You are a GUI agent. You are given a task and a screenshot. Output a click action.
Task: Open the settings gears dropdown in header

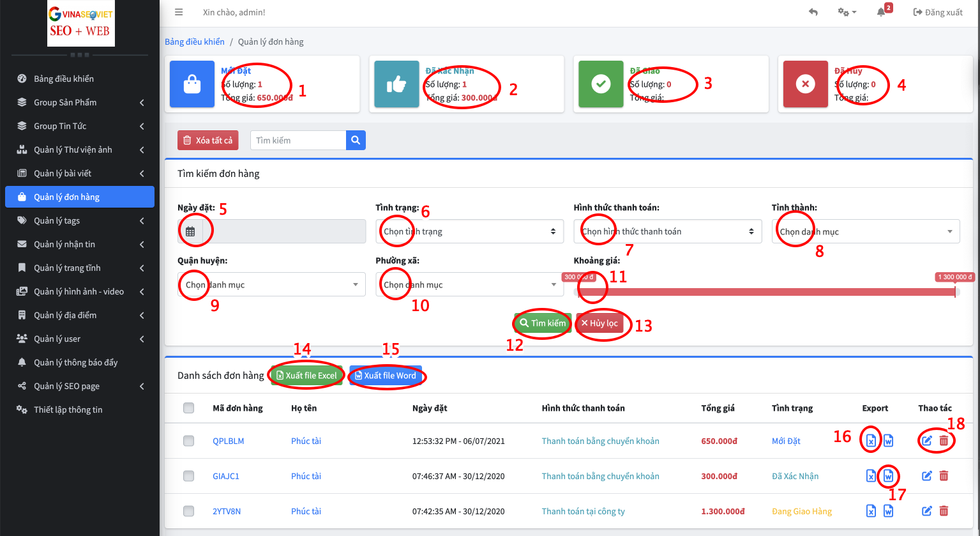click(x=847, y=12)
